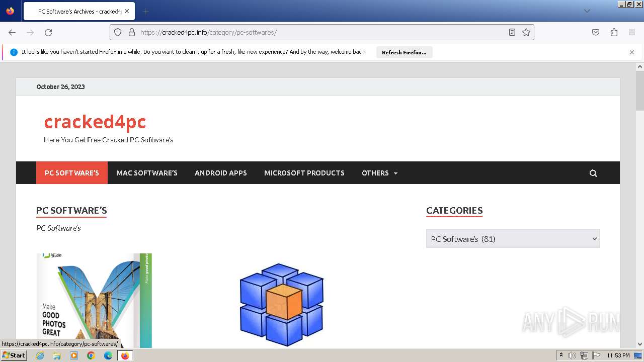Open a new tab with plus
Screen dimensions: 644x362
coord(145,11)
